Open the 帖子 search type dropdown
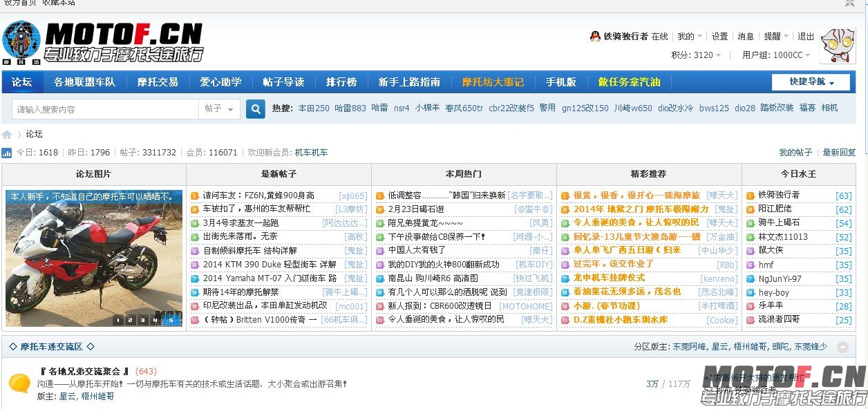This screenshot has height=409, width=868. pyautogui.click(x=219, y=109)
